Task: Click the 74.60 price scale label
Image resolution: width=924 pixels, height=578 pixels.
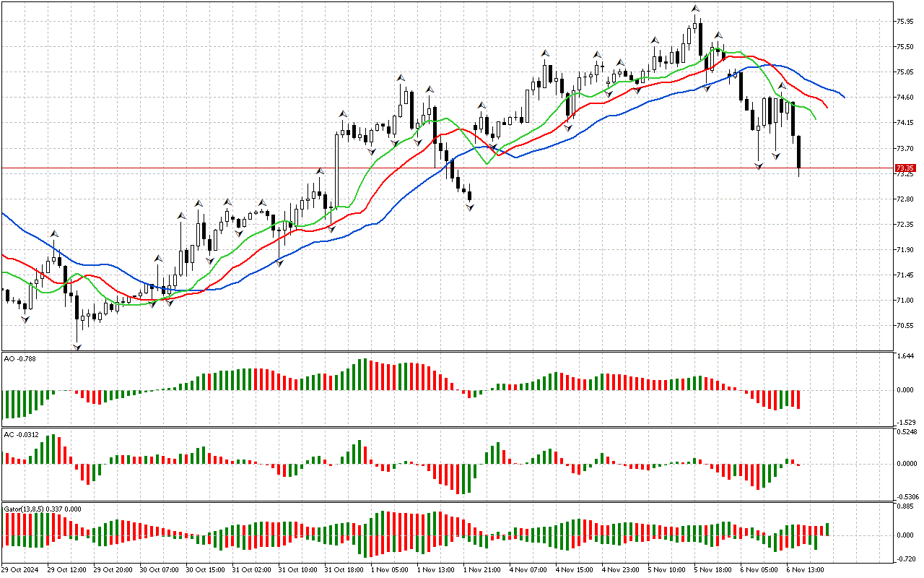Action: (906, 98)
